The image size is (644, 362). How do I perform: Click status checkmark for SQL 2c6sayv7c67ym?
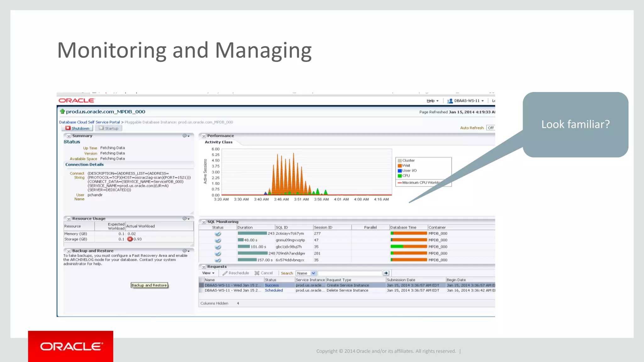click(x=218, y=234)
